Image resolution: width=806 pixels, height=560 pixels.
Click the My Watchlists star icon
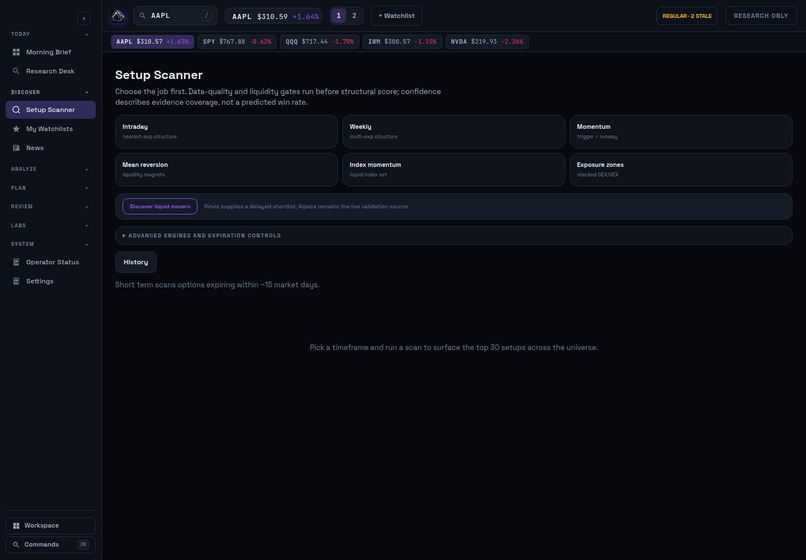coord(16,129)
